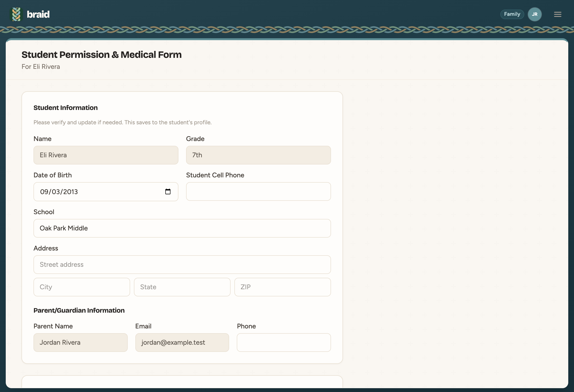Click the Date of Birth field
This screenshot has width=574, height=392.
[106, 191]
